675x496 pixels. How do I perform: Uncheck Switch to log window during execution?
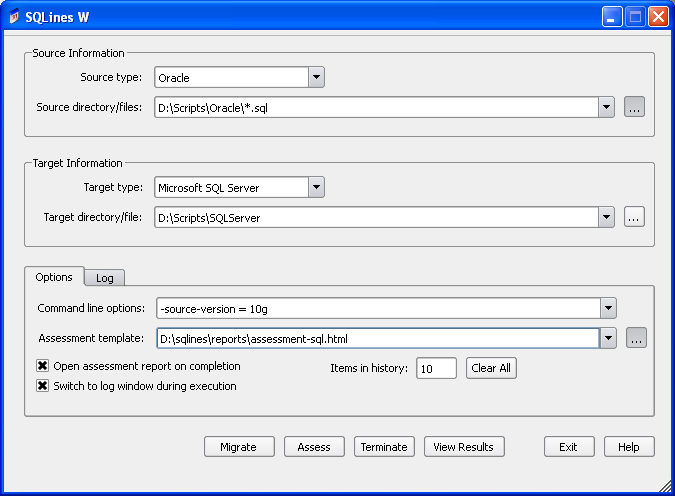coord(43,386)
